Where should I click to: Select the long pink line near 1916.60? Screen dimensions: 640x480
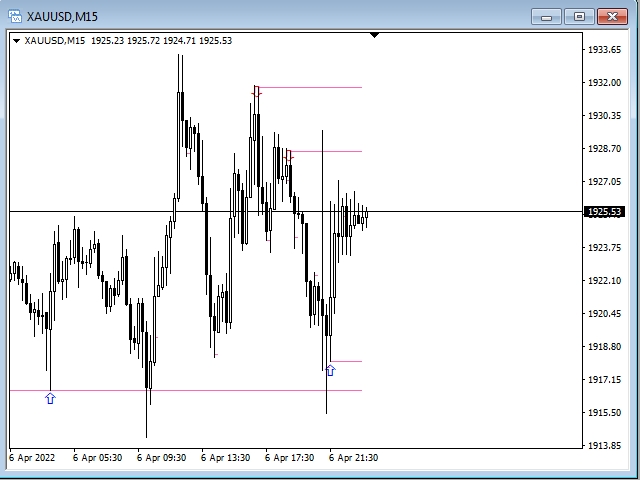tap(186, 391)
